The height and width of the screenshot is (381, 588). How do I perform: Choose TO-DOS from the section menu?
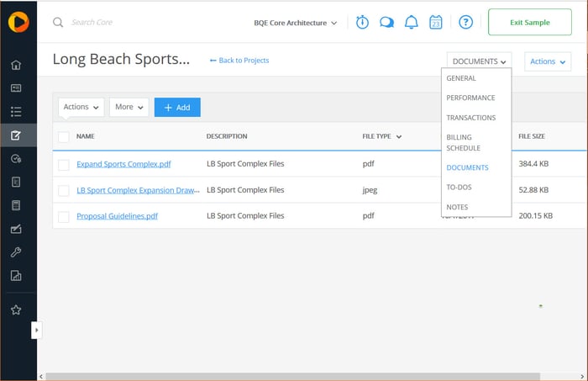(x=459, y=187)
